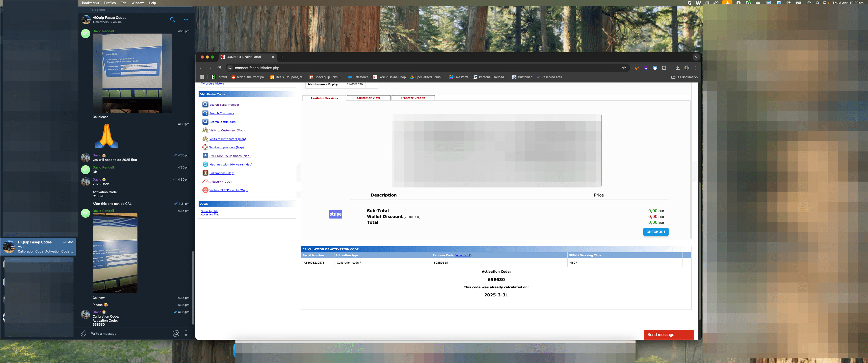View site information for connect.fasep.it
Screen dimensions: 868x363
pyautogui.click(x=230, y=68)
